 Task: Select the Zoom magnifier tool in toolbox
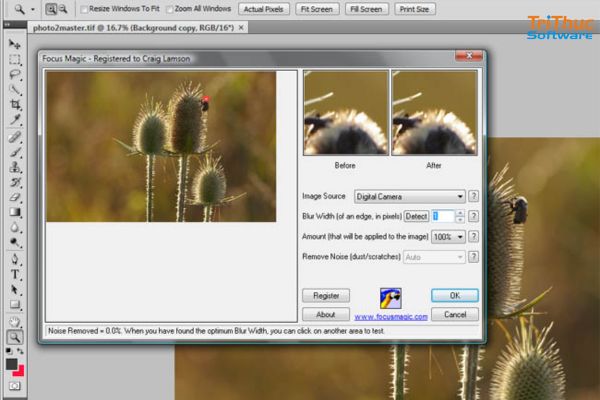(x=15, y=337)
